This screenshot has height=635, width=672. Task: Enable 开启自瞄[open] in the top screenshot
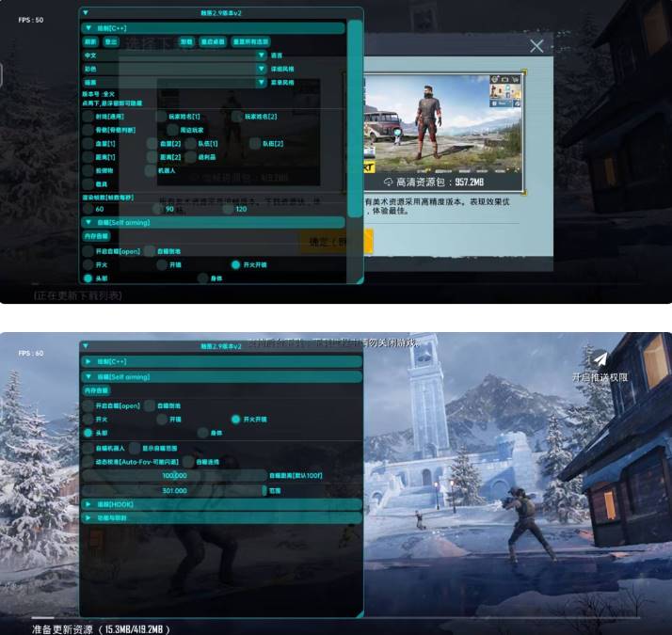[88, 251]
